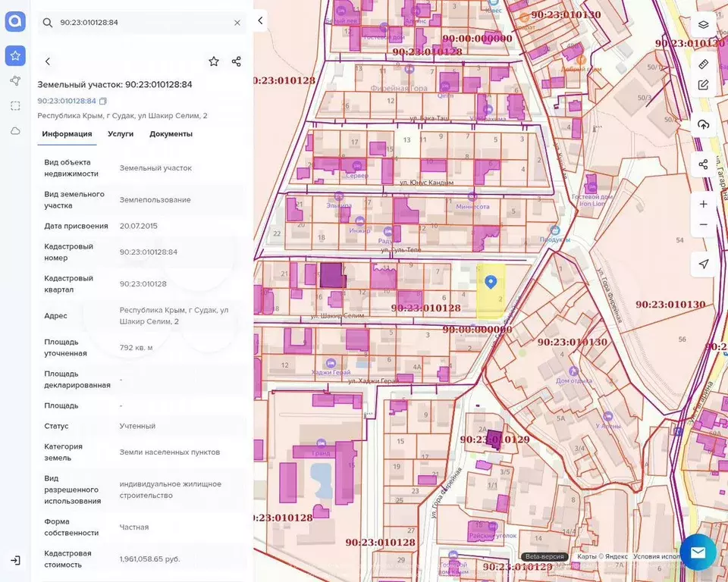Open the blue mail feedback button
The image size is (728, 582).
click(x=698, y=552)
